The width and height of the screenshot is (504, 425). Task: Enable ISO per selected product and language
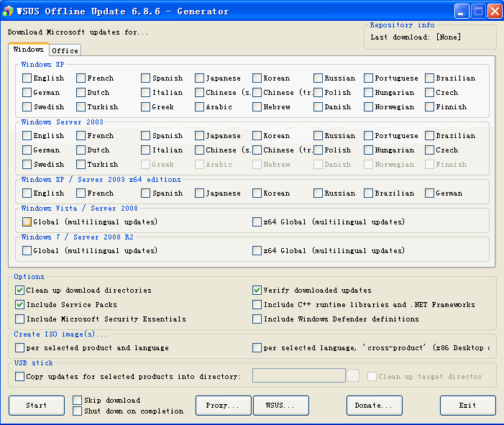click(x=20, y=348)
